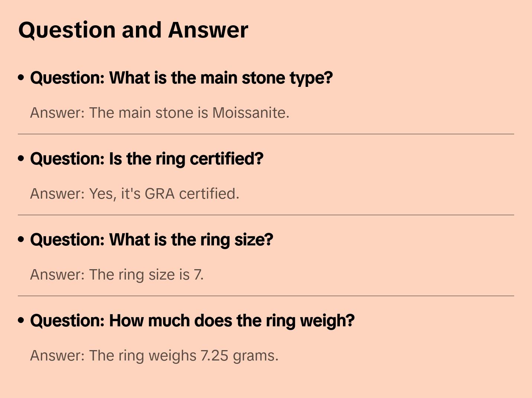
Task: Expand the ring weight question
Action: tap(192, 321)
